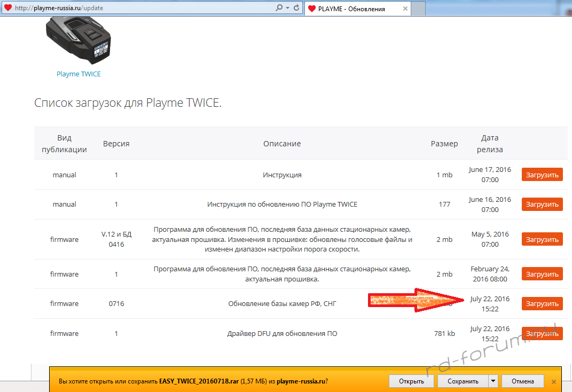Open the address bar autocomplete dropdown arrow

288,9
